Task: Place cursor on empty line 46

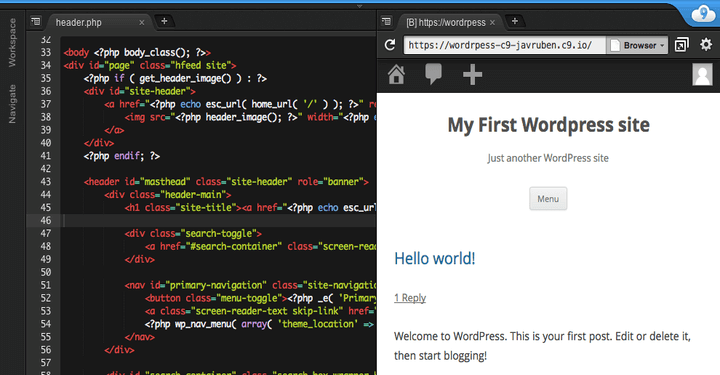Action: [219, 221]
